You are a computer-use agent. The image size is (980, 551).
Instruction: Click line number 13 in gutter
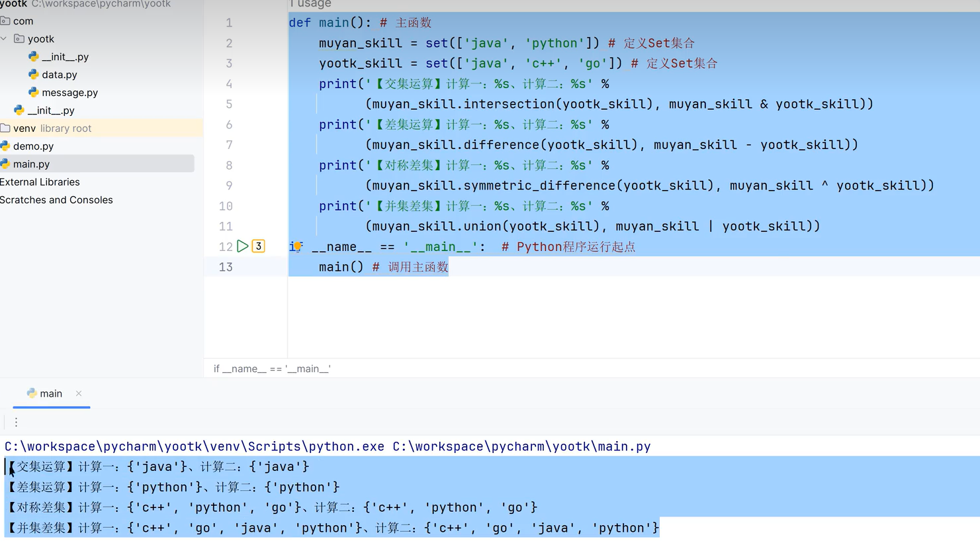pyautogui.click(x=226, y=267)
